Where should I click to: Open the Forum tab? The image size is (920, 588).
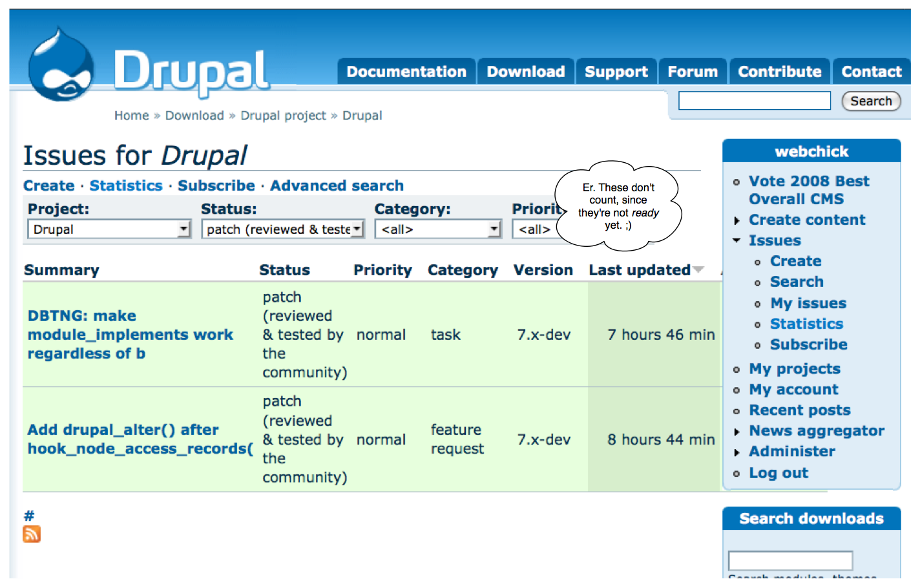tap(693, 72)
